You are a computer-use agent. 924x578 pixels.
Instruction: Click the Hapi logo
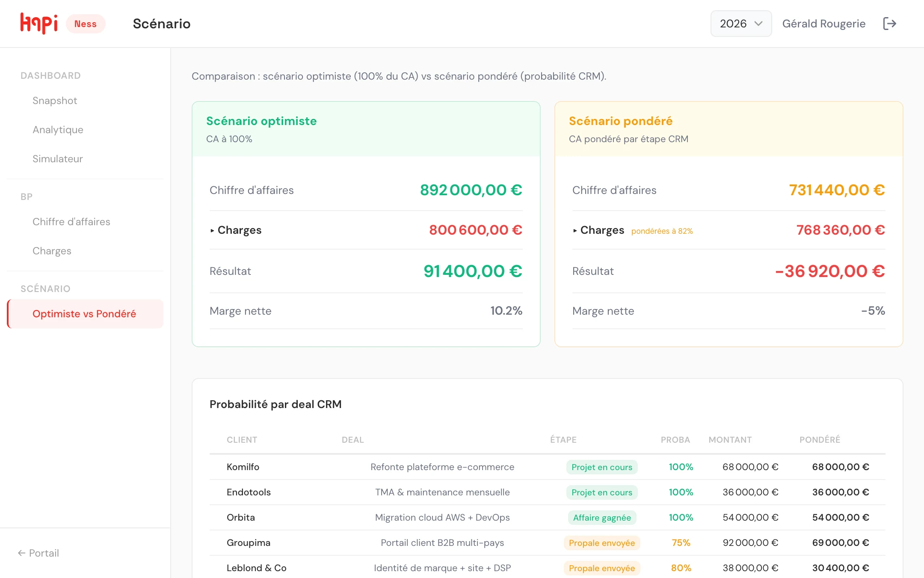click(39, 23)
